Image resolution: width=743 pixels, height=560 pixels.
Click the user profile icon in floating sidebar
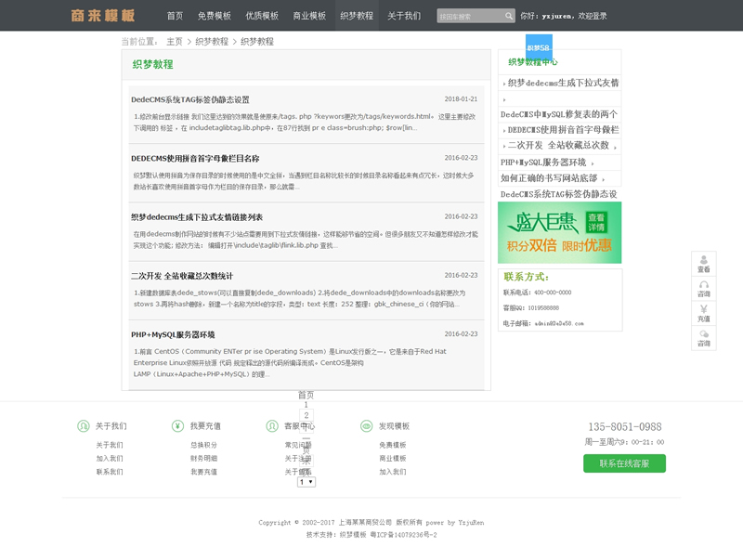point(704,260)
